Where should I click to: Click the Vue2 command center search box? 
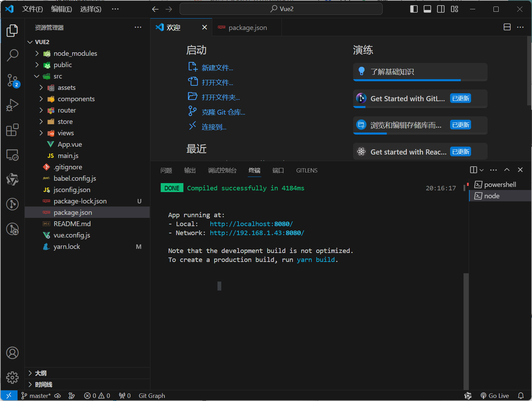point(281,9)
